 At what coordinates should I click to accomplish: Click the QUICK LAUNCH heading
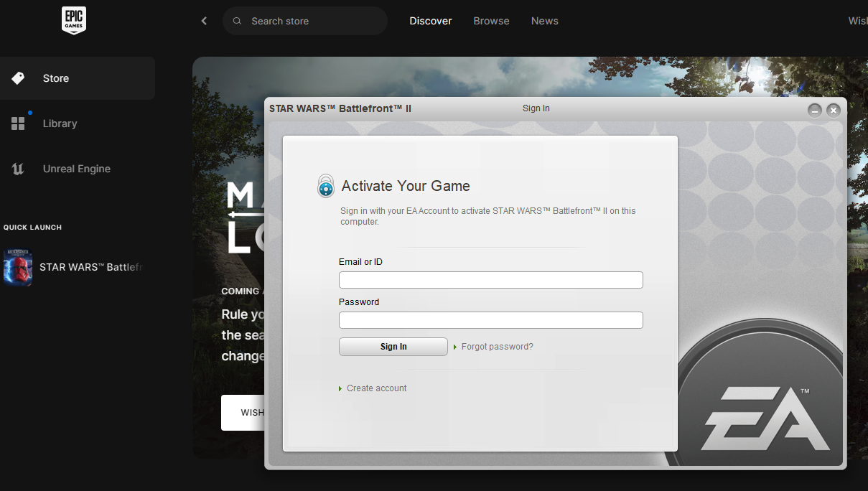coord(32,228)
